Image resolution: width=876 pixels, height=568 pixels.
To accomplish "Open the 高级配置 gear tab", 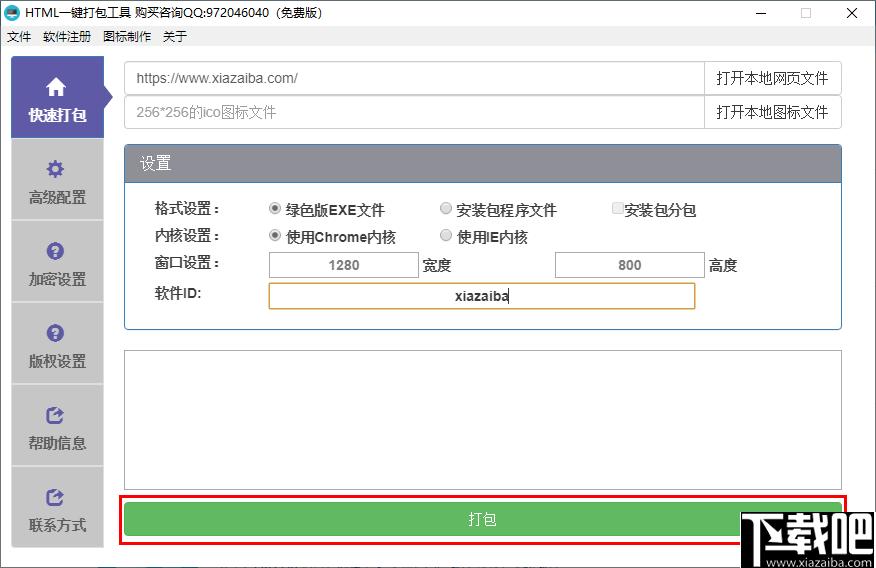I will click(x=58, y=180).
